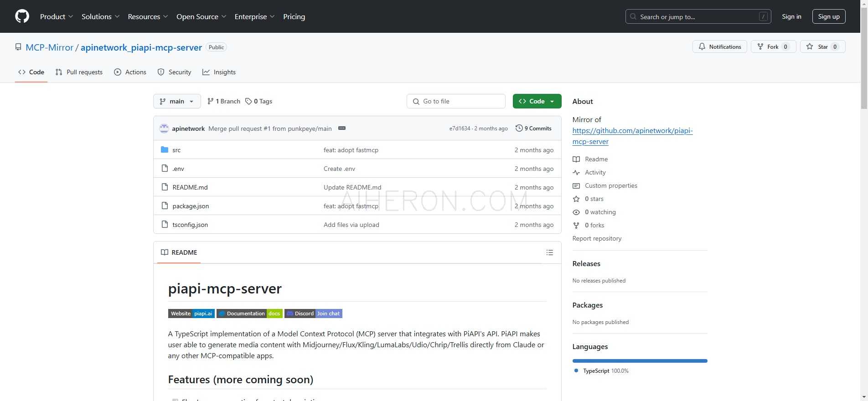Switch to the Insights tab
The image size is (868, 401).
(219, 72)
